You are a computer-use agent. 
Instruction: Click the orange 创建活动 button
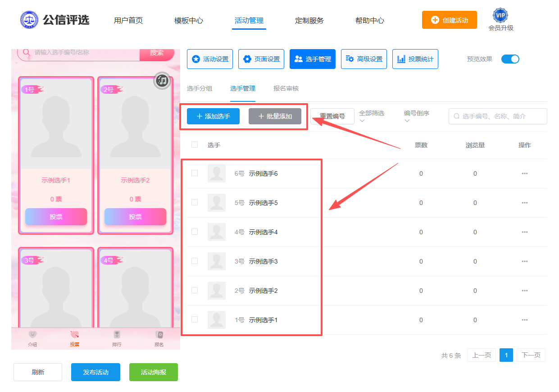click(450, 20)
